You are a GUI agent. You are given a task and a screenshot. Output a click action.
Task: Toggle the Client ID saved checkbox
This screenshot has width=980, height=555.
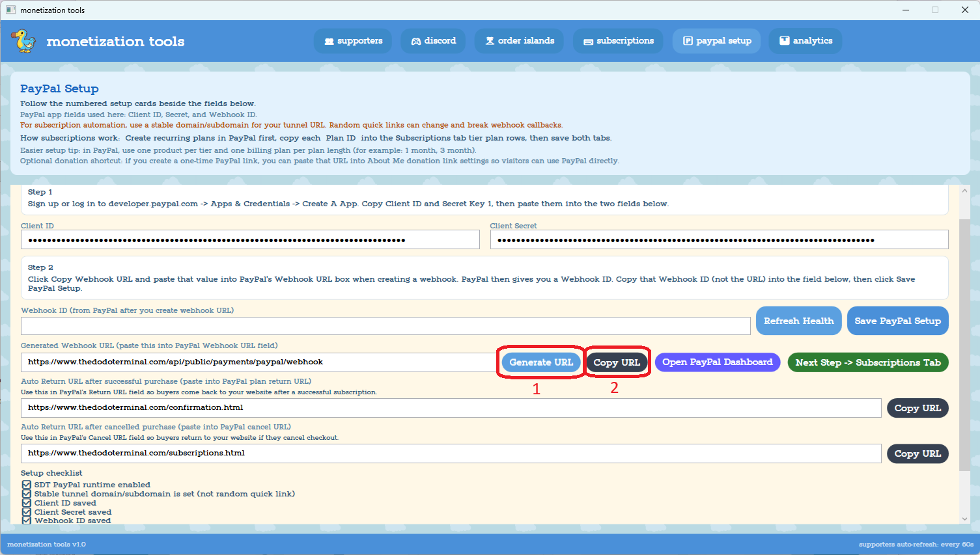coord(27,503)
